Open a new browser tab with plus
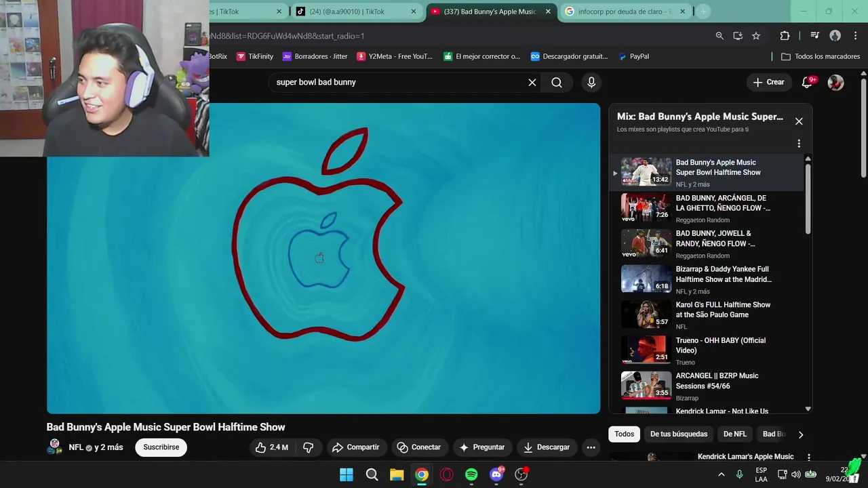The height and width of the screenshot is (488, 868). point(703,12)
